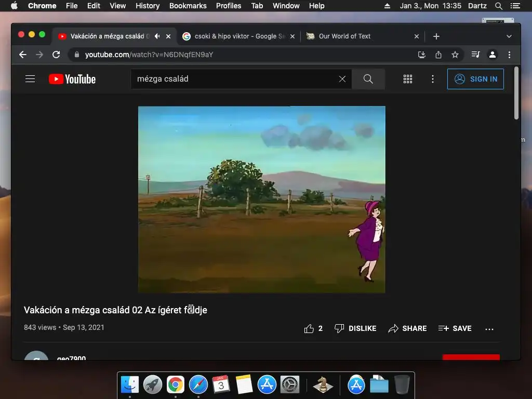Click the eject icon in menu bar

coord(387,6)
